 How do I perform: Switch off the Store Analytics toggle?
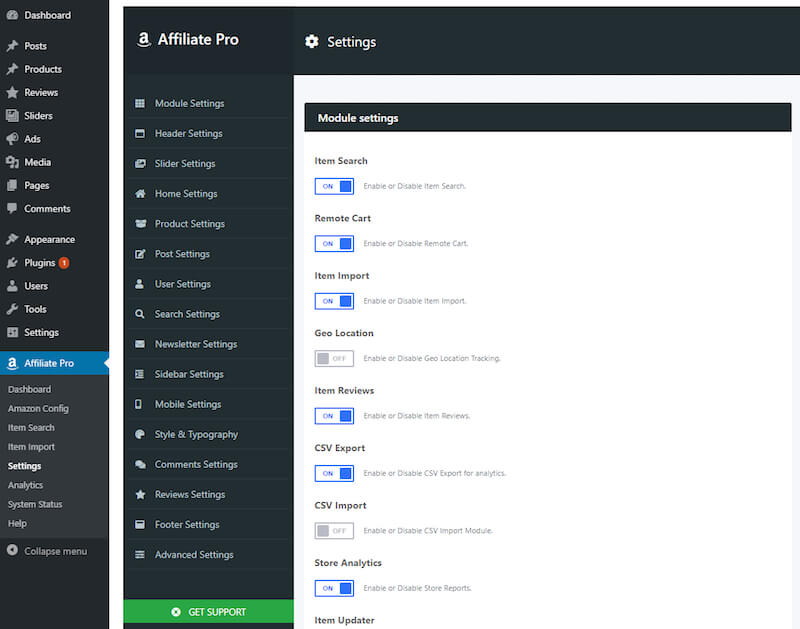(334, 588)
